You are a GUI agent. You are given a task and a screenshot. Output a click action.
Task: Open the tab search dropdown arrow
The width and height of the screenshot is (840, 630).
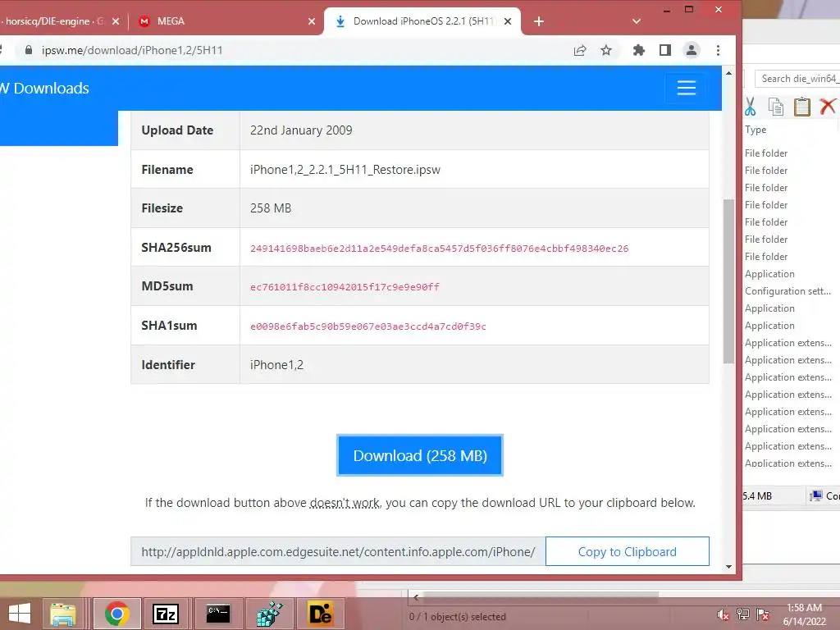[637, 21]
